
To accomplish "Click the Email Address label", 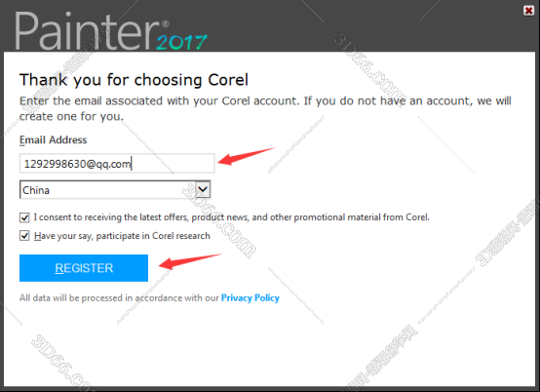I will 53,139.
